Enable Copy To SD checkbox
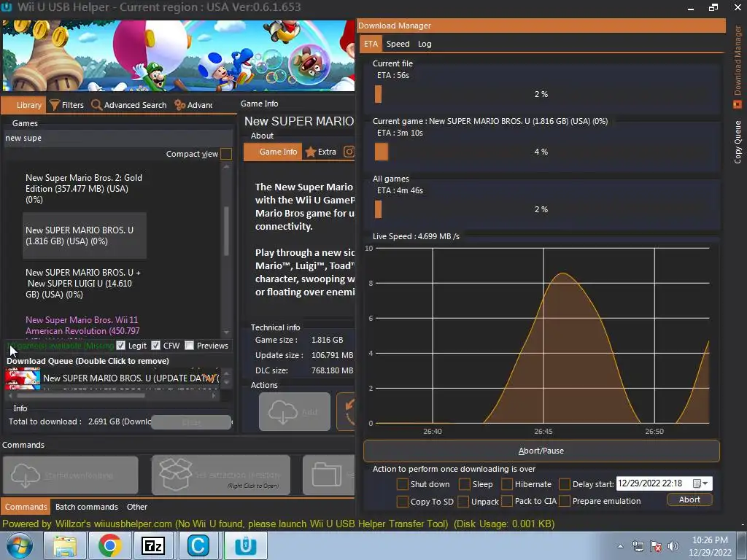 pos(402,502)
